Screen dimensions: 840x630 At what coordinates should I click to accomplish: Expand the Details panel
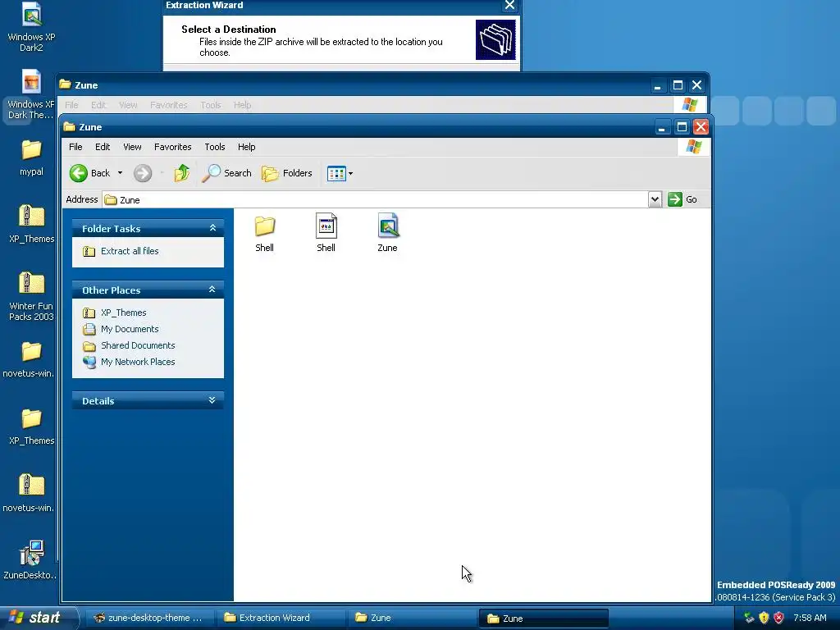click(x=212, y=400)
